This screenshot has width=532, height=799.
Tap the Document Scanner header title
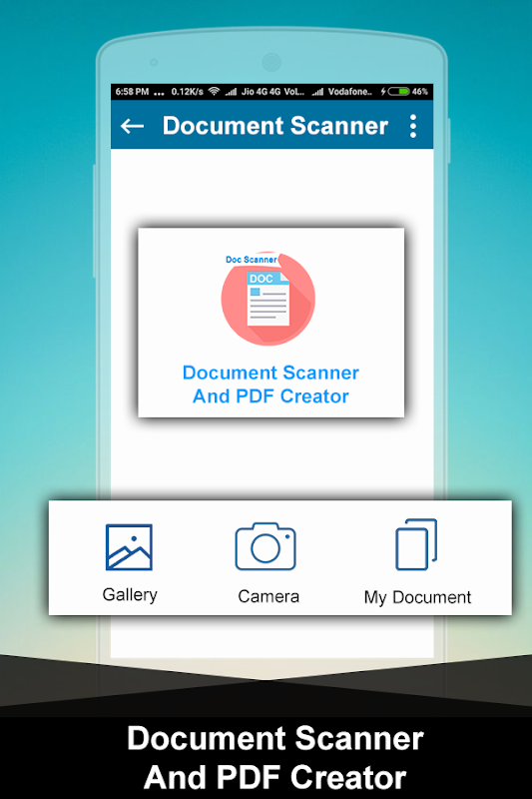click(275, 126)
